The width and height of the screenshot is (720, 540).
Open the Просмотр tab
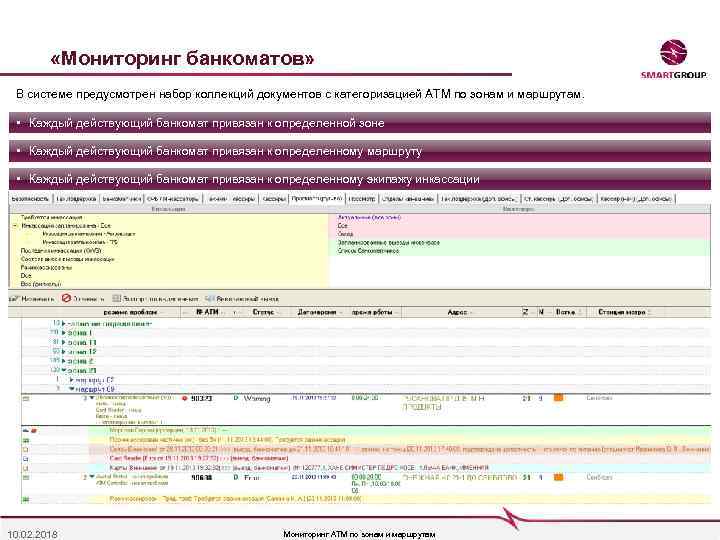click(x=362, y=199)
